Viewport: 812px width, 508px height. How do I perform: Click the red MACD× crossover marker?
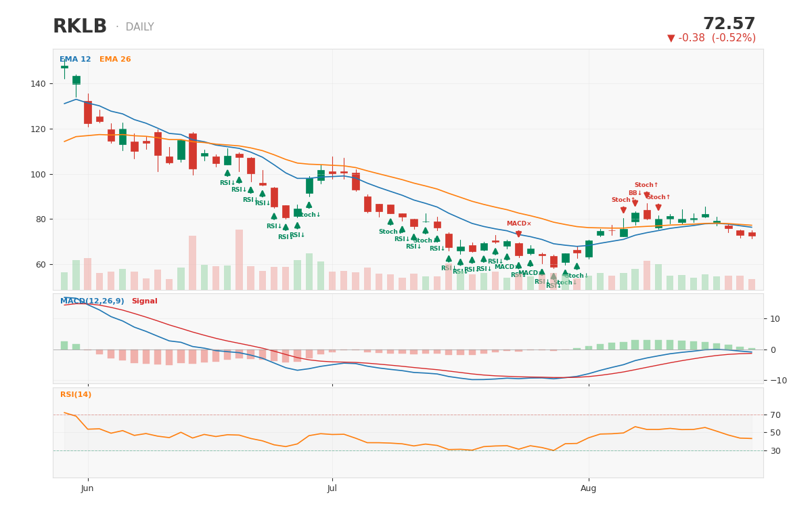(519, 224)
